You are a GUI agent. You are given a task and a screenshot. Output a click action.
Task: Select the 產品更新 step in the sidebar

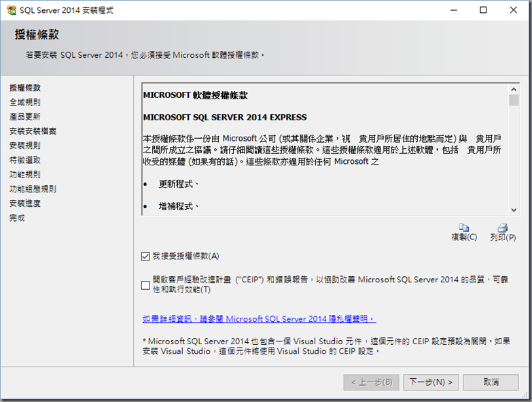point(25,117)
